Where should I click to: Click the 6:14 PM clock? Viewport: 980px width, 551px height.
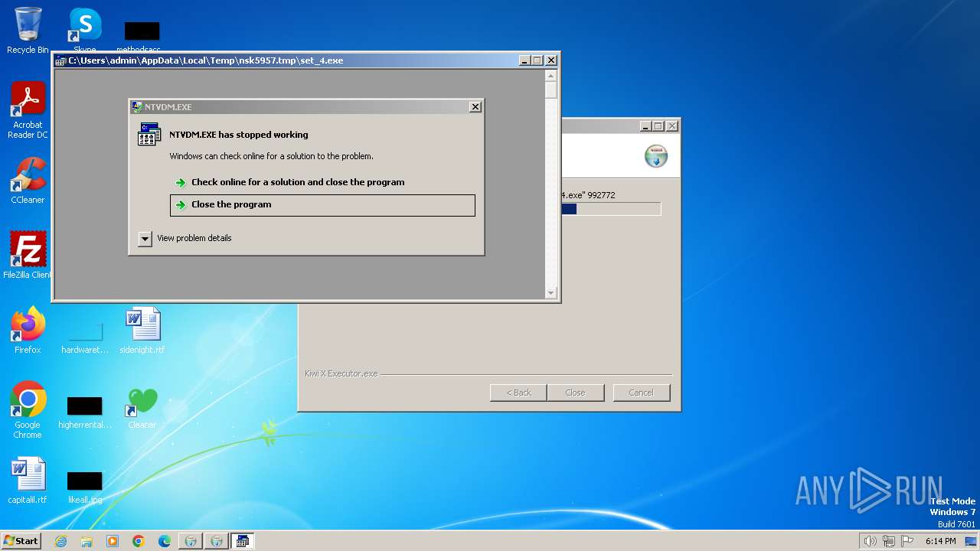[x=940, y=541]
